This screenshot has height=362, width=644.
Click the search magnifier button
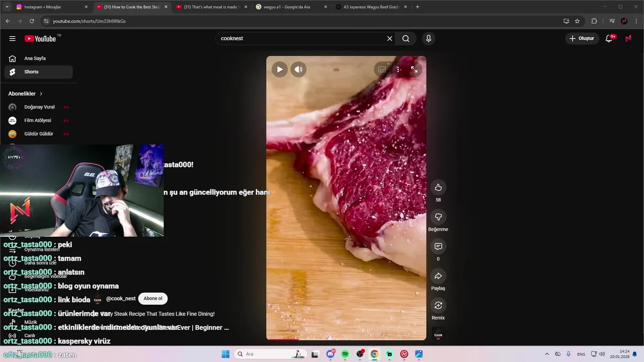click(x=406, y=39)
